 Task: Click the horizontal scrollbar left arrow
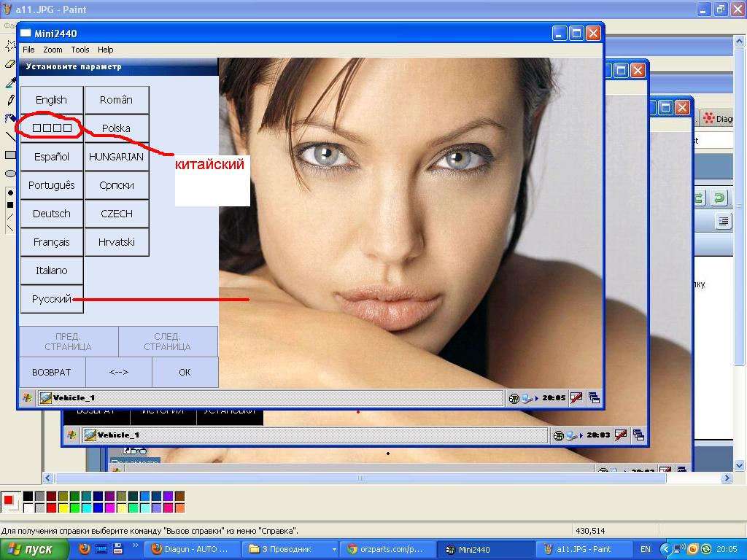47,478
